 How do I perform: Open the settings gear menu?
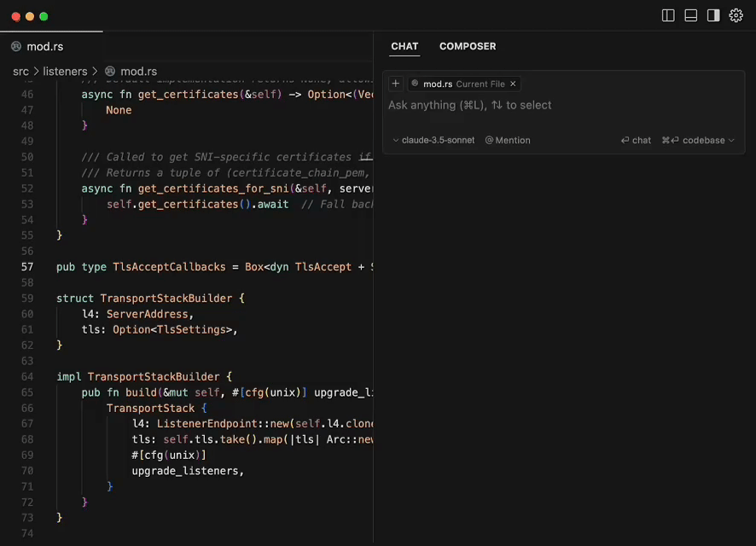click(736, 15)
